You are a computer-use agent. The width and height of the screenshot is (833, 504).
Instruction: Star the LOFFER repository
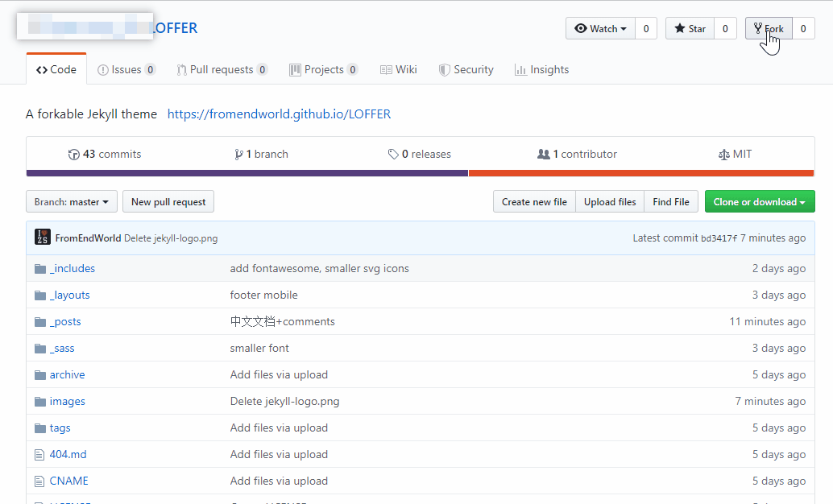(690, 29)
